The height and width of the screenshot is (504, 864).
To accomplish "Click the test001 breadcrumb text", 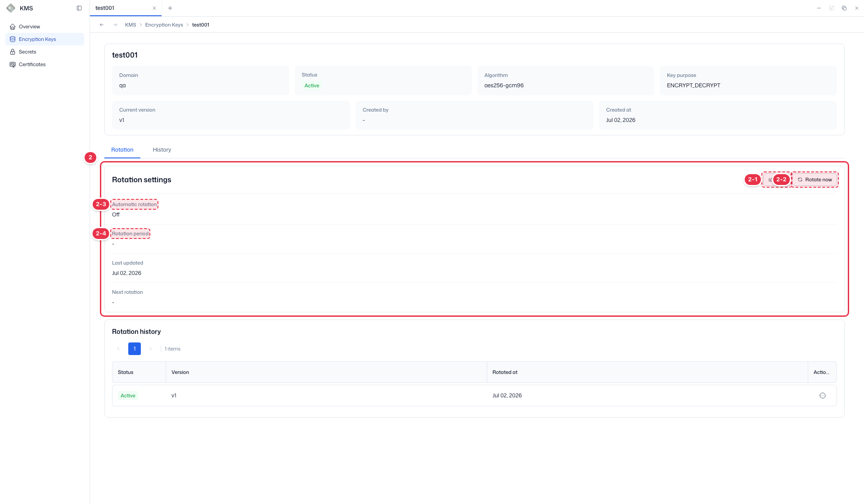I will [x=201, y=25].
